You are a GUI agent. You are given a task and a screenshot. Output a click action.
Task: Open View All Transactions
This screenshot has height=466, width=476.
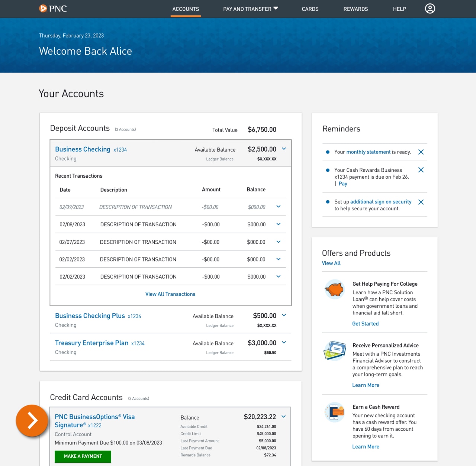(x=170, y=294)
